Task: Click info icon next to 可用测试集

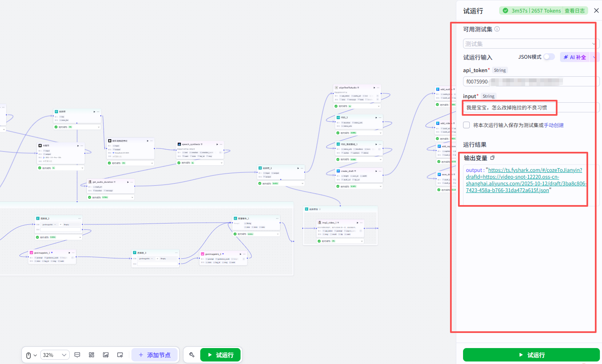Action: pos(497,29)
